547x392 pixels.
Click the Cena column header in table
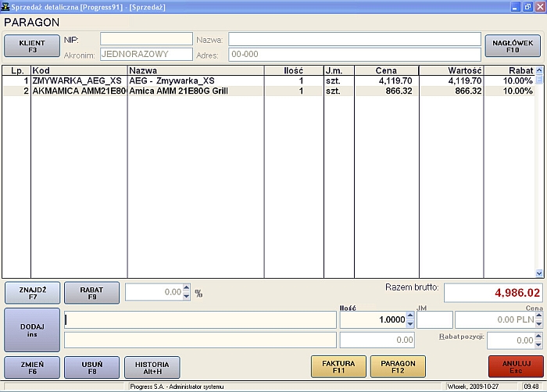click(387, 70)
